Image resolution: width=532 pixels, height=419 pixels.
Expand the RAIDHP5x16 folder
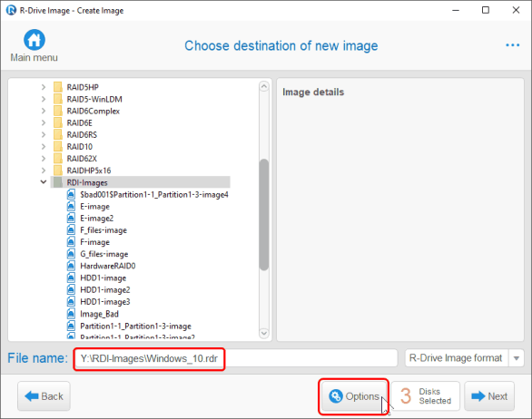[x=44, y=171]
